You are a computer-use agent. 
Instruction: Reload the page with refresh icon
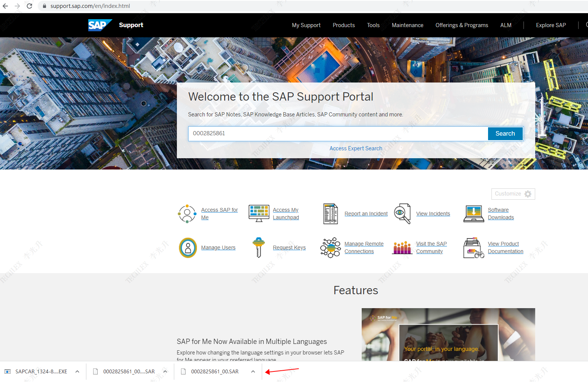pyautogui.click(x=29, y=6)
